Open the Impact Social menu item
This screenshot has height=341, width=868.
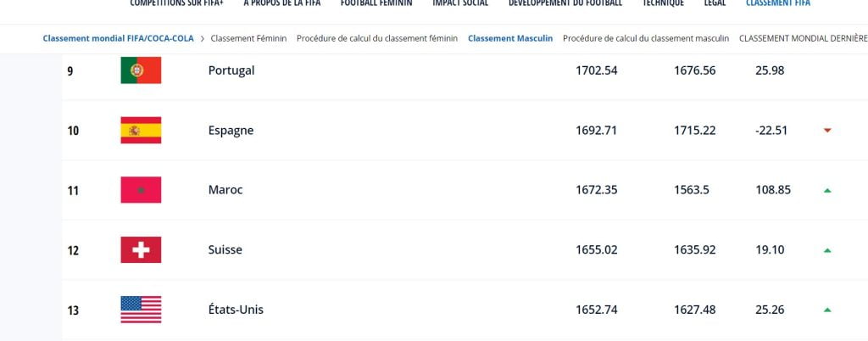pos(460,3)
